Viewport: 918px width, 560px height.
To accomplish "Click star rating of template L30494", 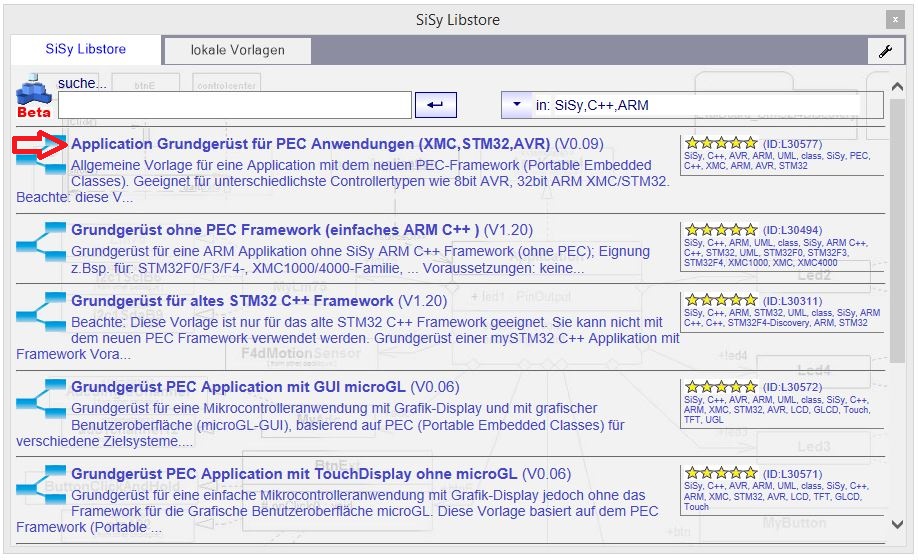I will click(720, 230).
